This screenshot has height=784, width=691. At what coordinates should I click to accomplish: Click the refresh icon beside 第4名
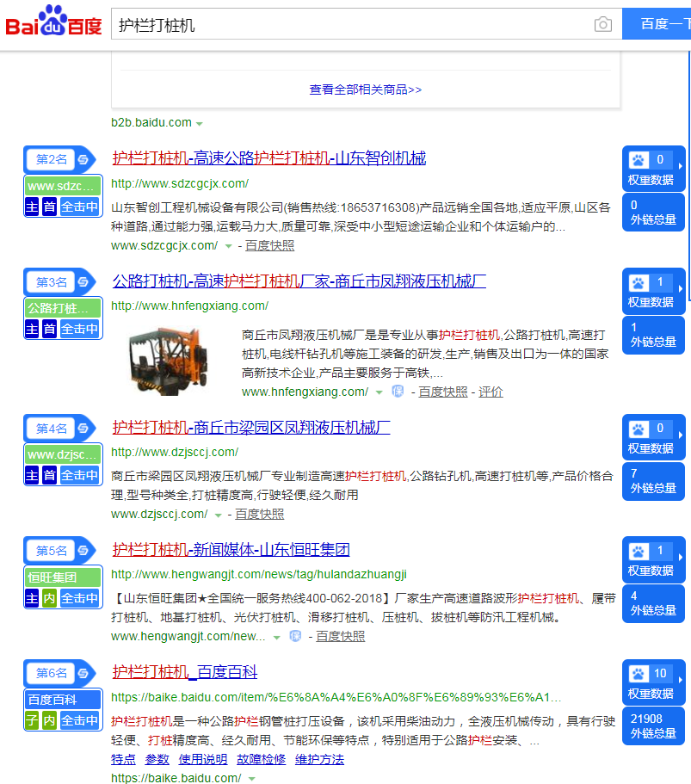coord(83,429)
